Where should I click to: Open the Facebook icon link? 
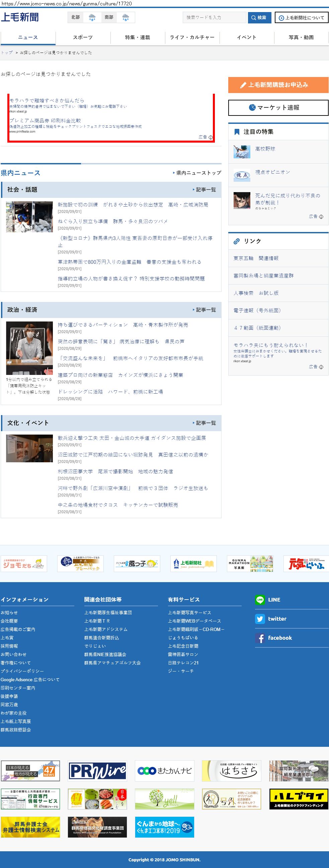pyautogui.click(x=260, y=638)
